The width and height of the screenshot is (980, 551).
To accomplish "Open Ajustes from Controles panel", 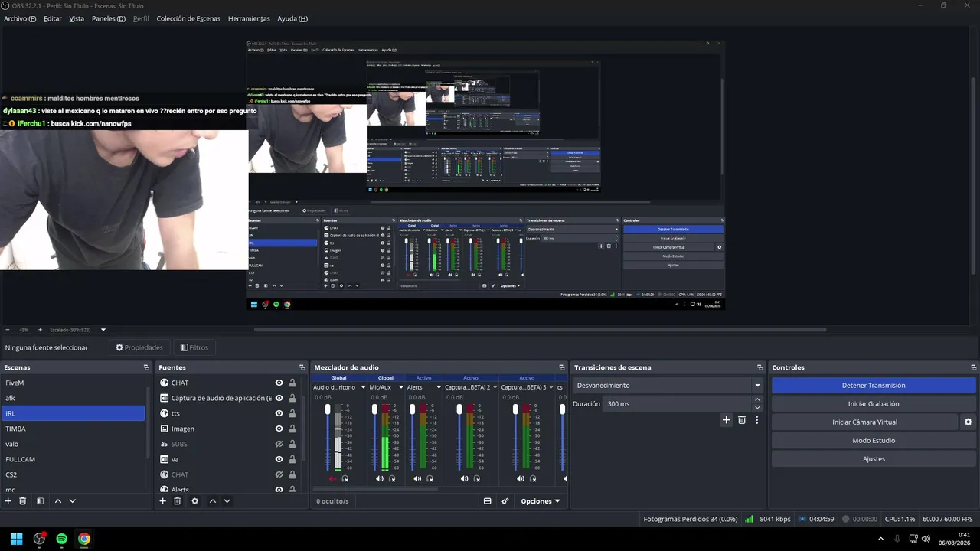I will tap(874, 459).
